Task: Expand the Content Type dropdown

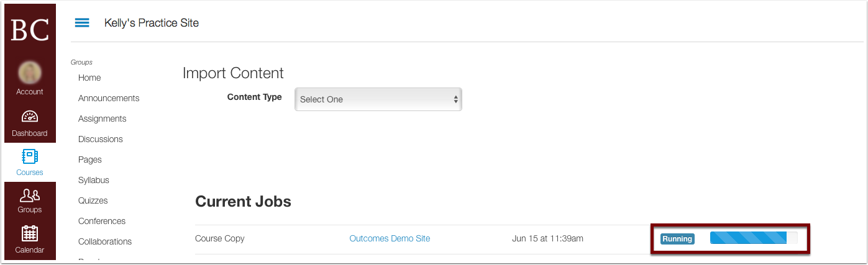Action: (x=378, y=99)
